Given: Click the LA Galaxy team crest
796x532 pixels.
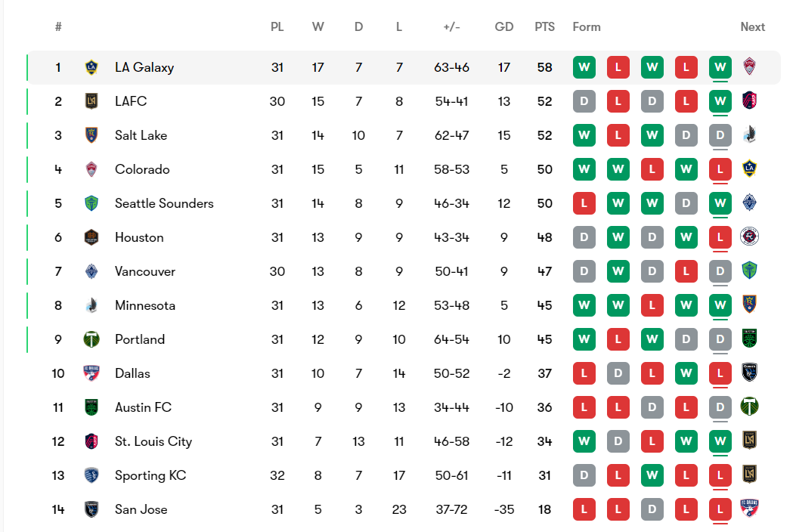Looking at the screenshot, I should [91, 67].
